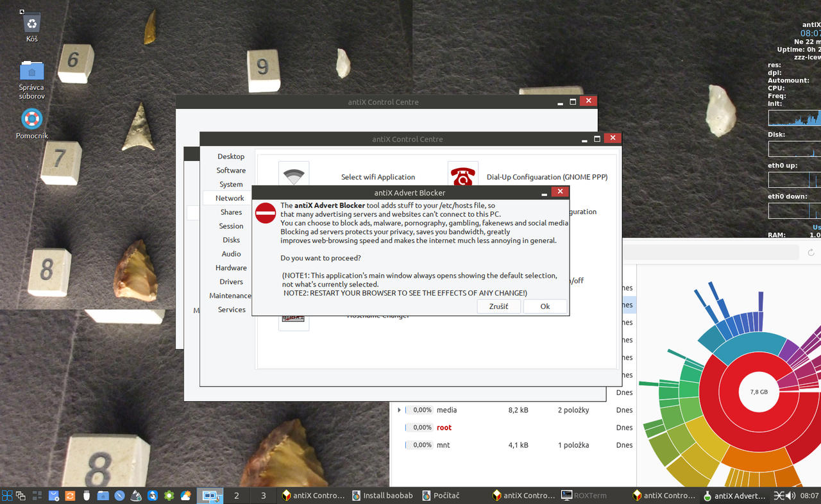Switch to the ROXTerm taskbar window
Screen dimensions: 821x504
point(593,496)
